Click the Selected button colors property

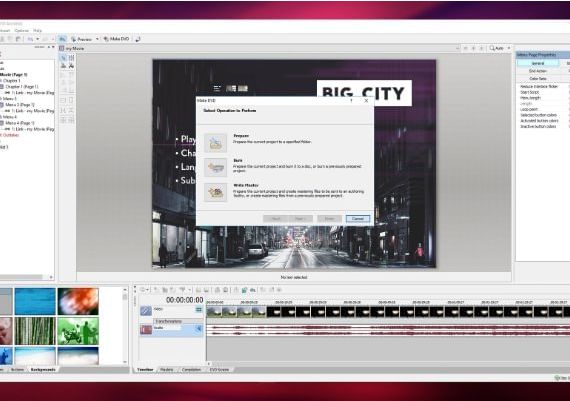539,115
